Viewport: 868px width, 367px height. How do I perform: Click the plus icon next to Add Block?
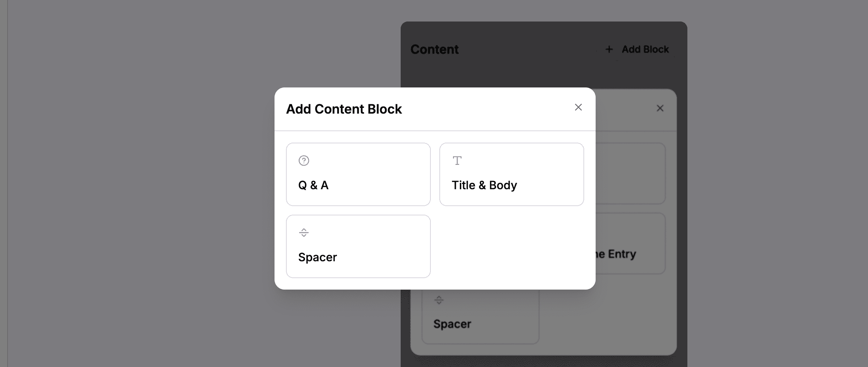pos(609,49)
